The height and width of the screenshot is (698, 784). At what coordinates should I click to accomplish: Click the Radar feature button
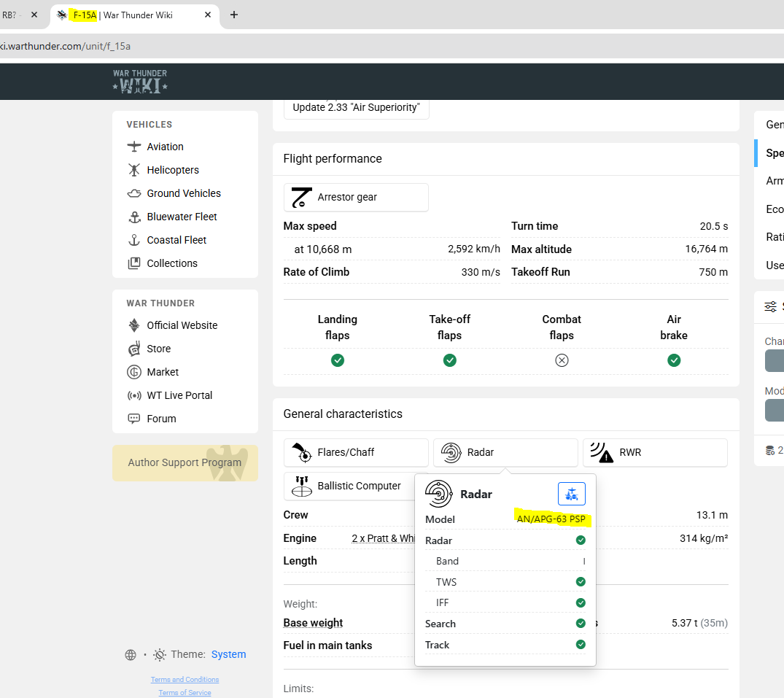pos(505,452)
